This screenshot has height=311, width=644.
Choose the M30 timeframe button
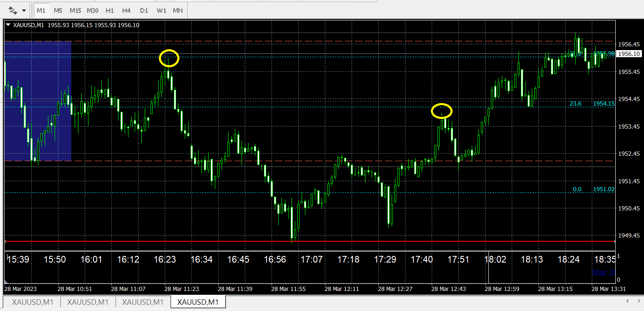point(93,10)
